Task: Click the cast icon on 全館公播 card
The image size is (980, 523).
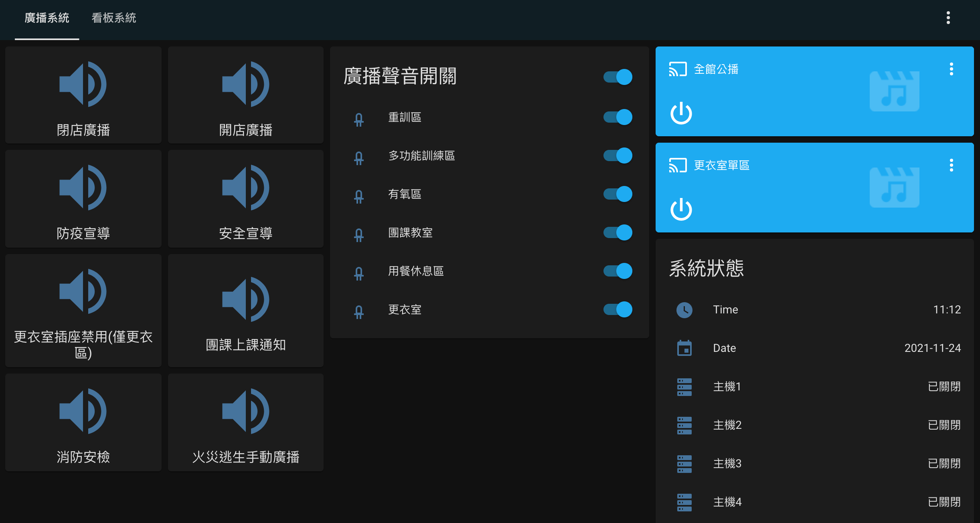Action: click(x=678, y=69)
